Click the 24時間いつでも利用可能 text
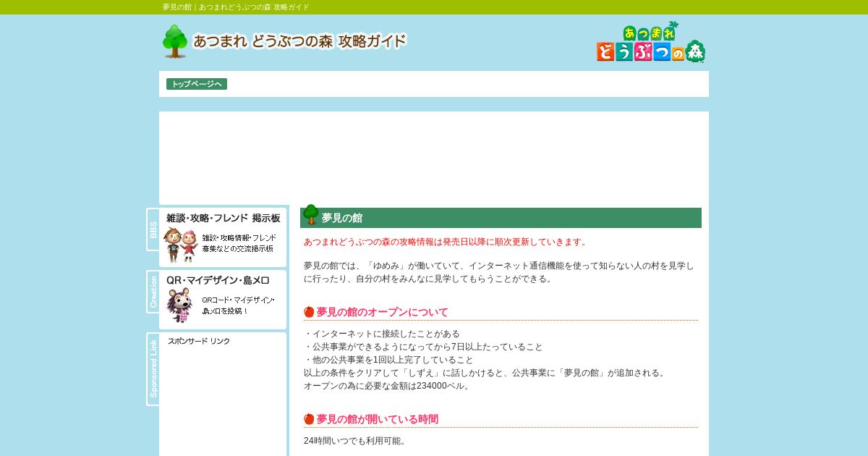Image resolution: width=868 pixels, height=456 pixels. pyautogui.click(x=357, y=441)
